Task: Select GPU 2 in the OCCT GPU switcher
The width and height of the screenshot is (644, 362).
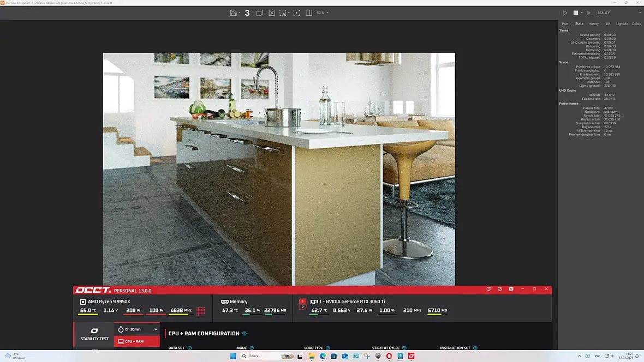Action: pos(303,307)
